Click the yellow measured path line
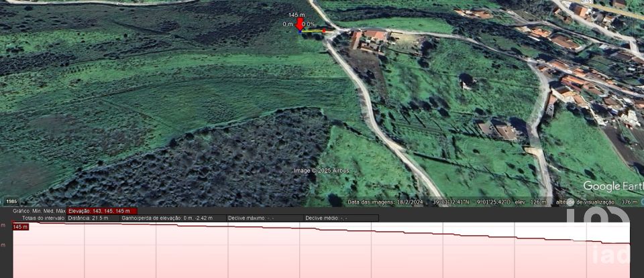 (312, 31)
